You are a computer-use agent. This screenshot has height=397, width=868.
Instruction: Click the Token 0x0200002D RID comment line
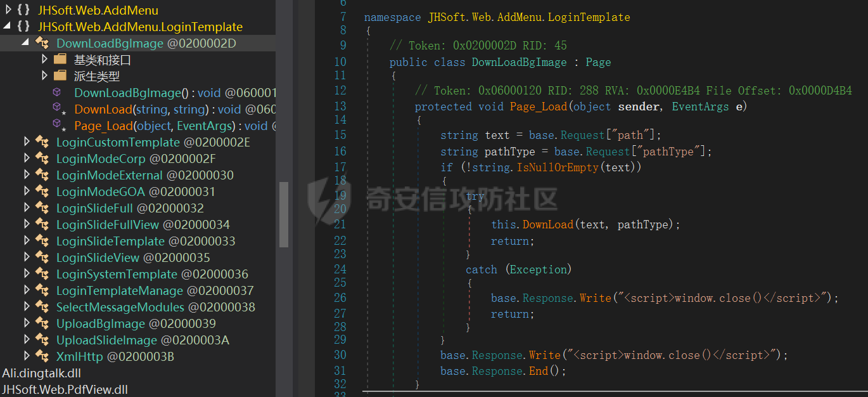(478, 46)
